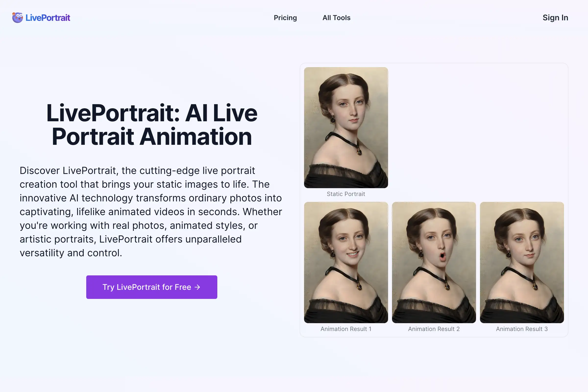Select the smiling Animation Result 1 image

(346, 262)
